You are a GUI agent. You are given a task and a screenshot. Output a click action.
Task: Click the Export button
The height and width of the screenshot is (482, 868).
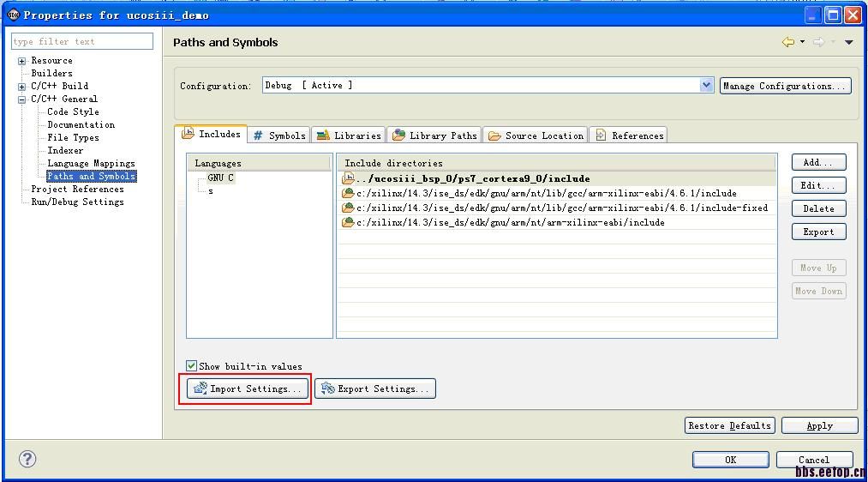coord(819,232)
